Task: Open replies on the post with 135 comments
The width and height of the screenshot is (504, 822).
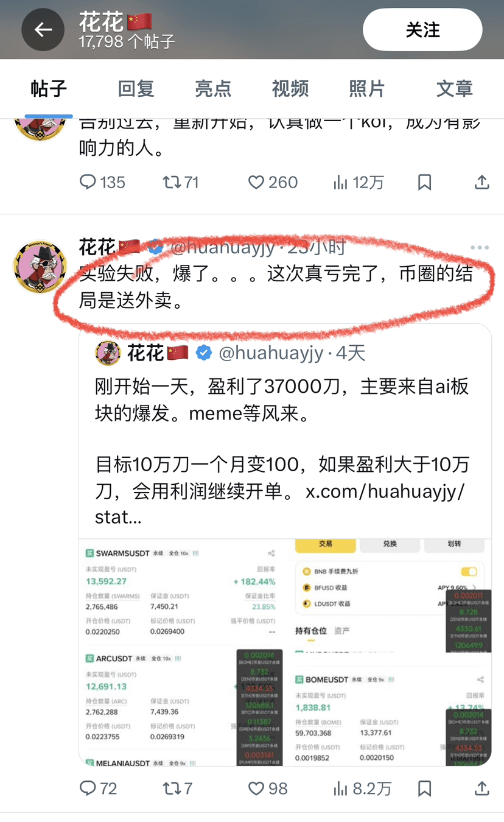Action: tap(102, 182)
